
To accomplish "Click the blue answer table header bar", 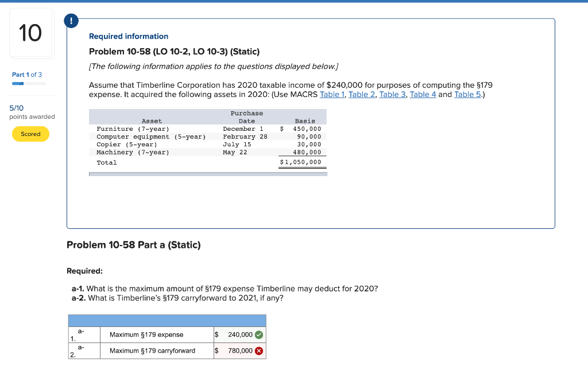I will pos(167,320).
